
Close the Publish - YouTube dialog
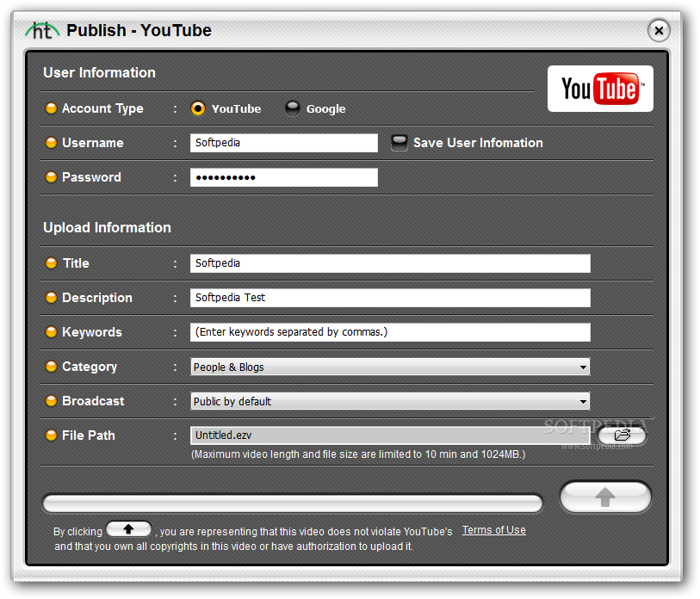click(x=659, y=30)
